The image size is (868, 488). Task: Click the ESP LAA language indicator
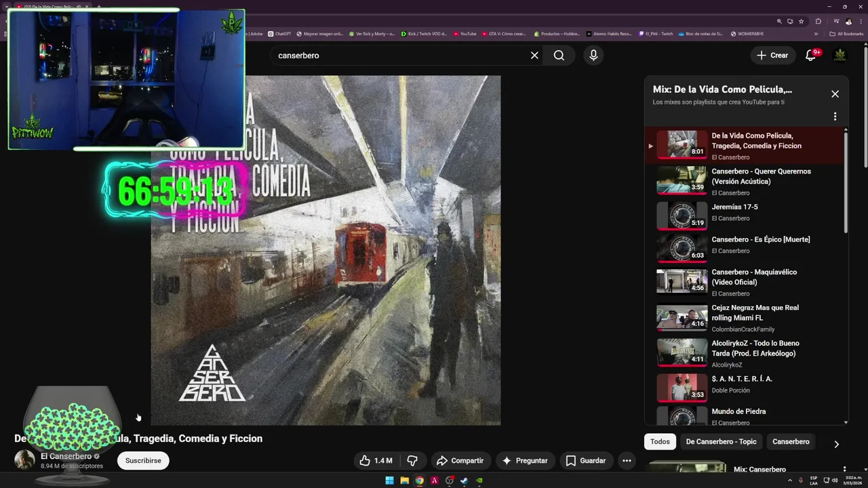click(x=814, y=481)
